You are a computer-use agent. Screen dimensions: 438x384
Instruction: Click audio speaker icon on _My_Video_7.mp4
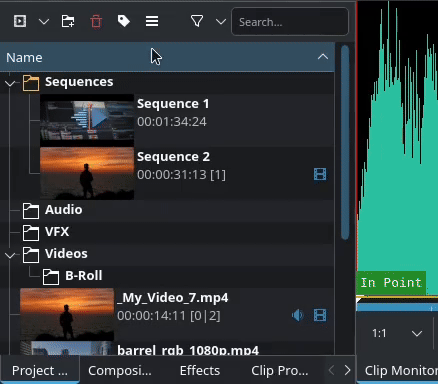point(298,315)
